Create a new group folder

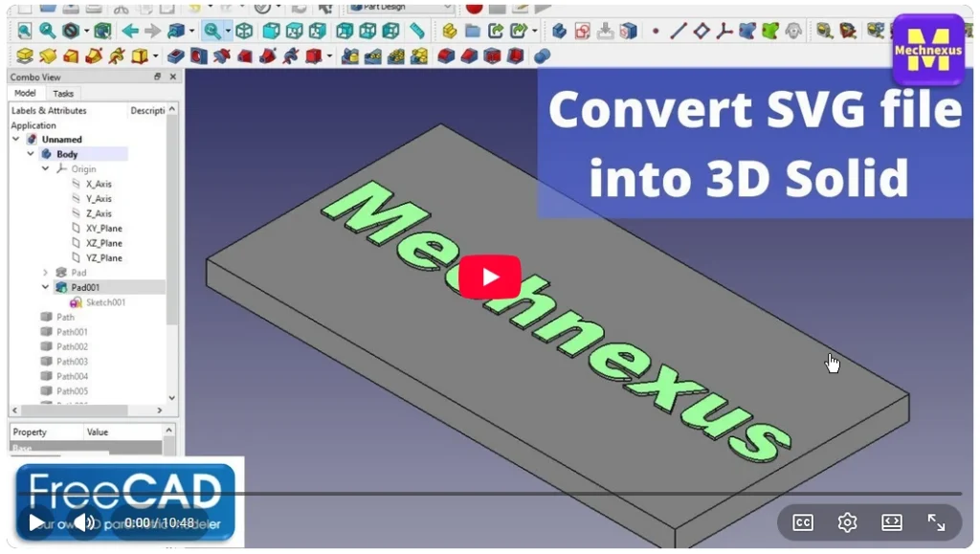(x=473, y=31)
